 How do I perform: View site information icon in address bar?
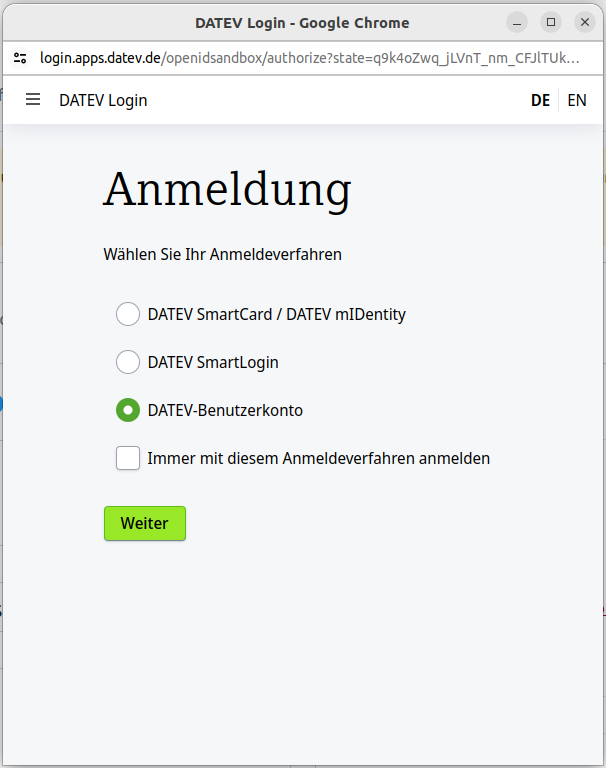click(x=20, y=58)
